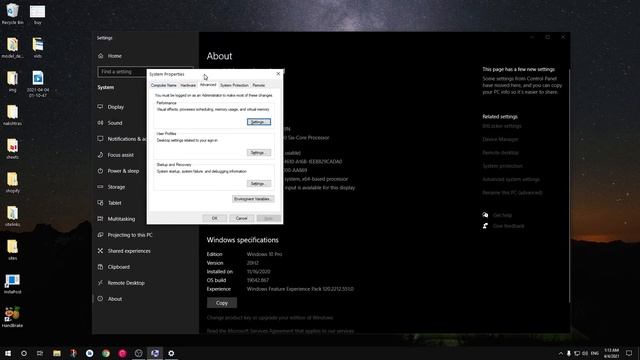
Task: Switch to Computer Name tab in System Properties
Action: tap(164, 85)
